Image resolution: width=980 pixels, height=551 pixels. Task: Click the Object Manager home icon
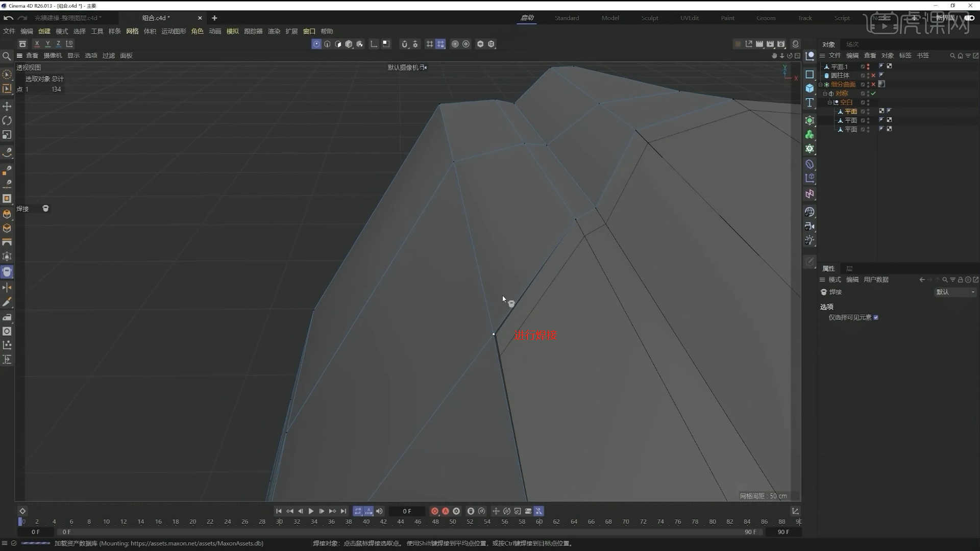coord(960,56)
